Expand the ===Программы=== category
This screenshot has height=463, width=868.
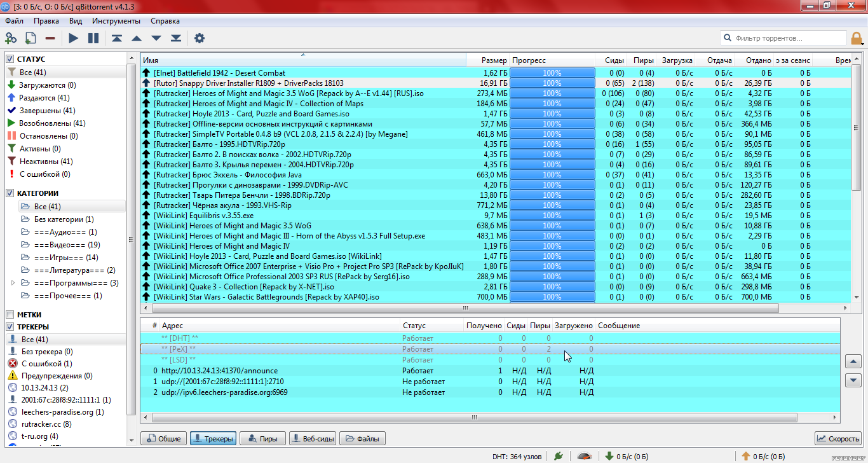pyautogui.click(x=13, y=283)
